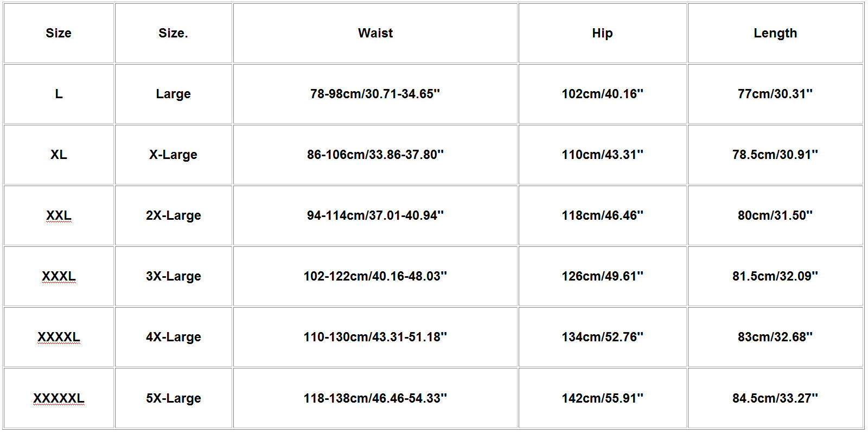Select the XL size cell
The image size is (868, 433).
pos(59,155)
